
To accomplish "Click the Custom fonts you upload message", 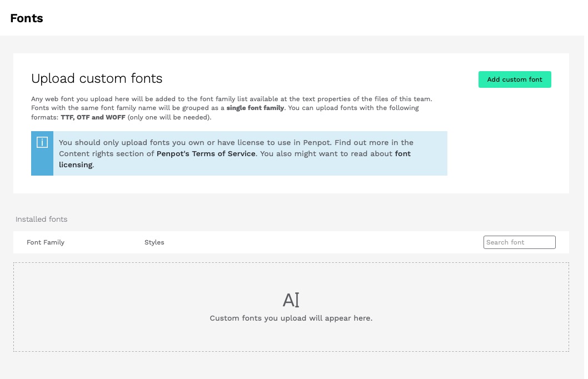I will tap(291, 318).
